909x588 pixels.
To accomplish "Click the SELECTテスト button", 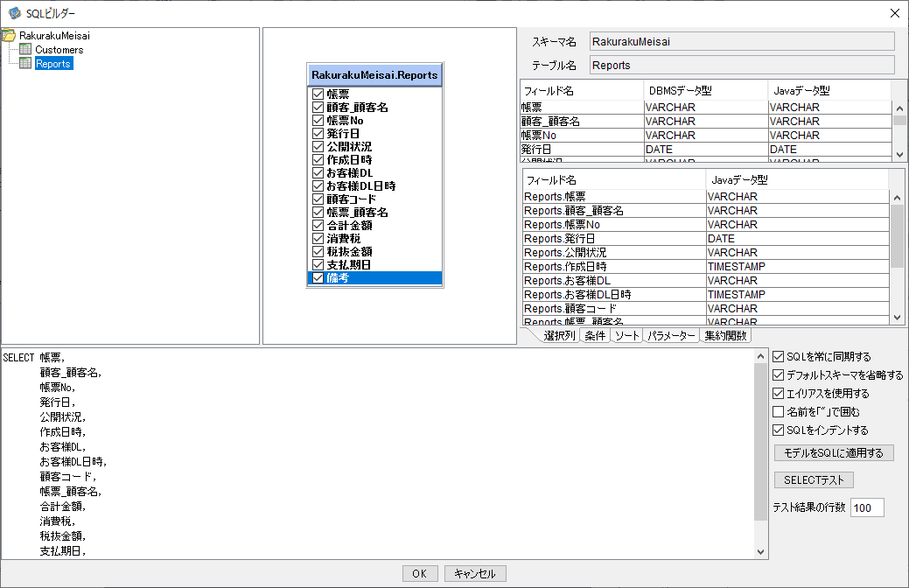I will click(x=814, y=480).
